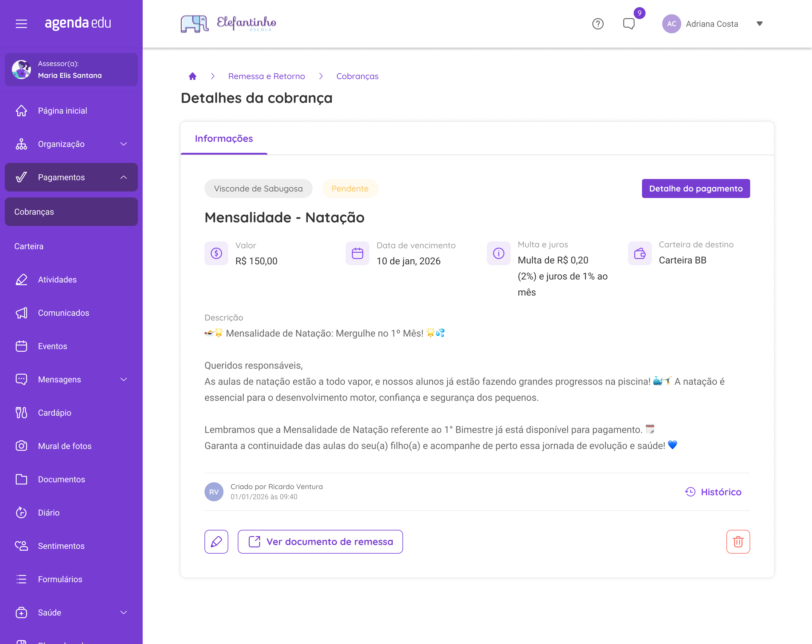The width and height of the screenshot is (812, 644).
Task: Click the R$ 150,00 value
Action: [256, 261]
